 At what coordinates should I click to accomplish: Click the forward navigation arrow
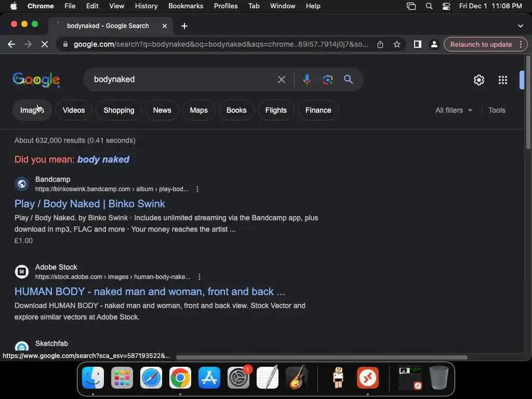(x=28, y=45)
